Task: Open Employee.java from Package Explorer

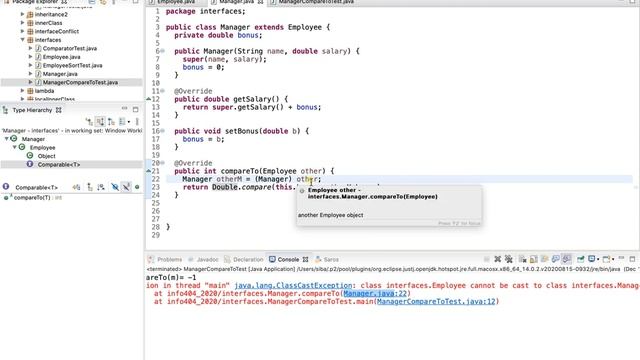Action: [x=61, y=57]
